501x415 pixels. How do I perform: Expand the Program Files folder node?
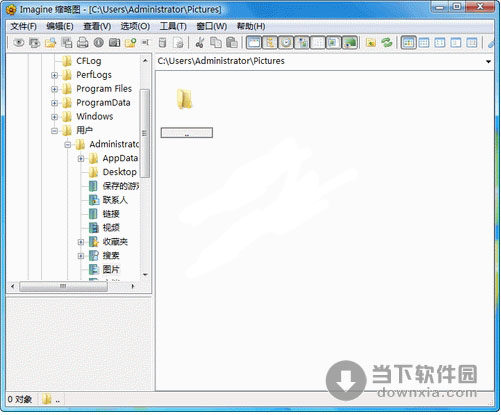point(54,89)
